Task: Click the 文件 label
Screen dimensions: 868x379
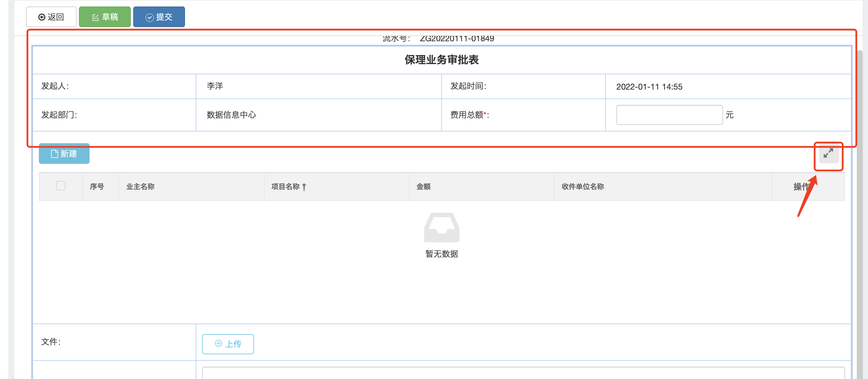Action: pyautogui.click(x=51, y=342)
